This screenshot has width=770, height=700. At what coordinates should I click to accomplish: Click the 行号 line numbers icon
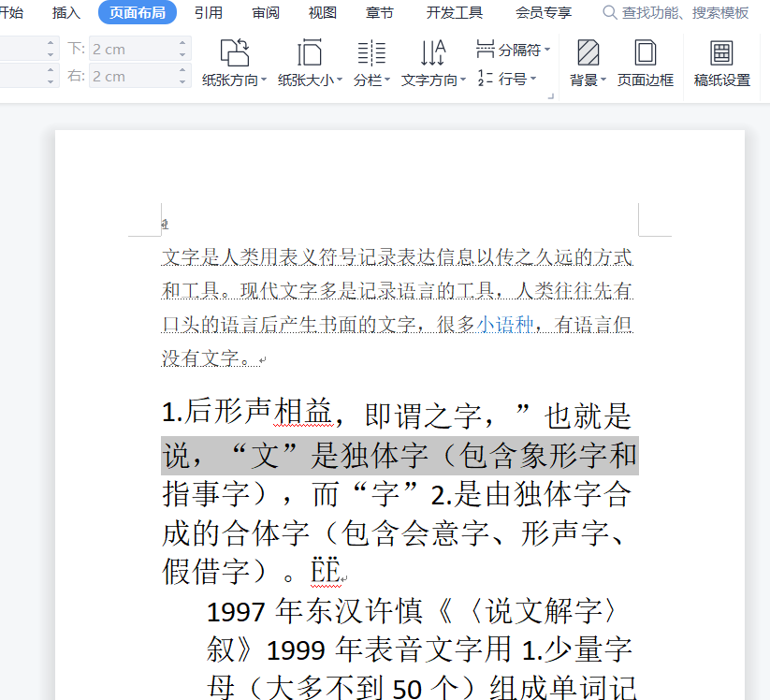pyautogui.click(x=486, y=78)
